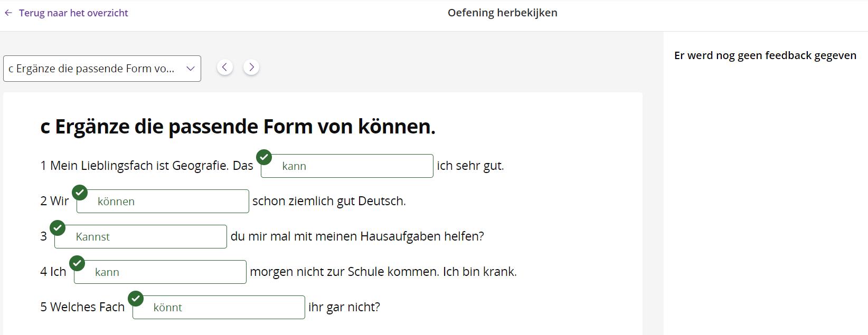Click the 'Oefening herbekijken' page title
868x335 pixels.
coord(502,13)
